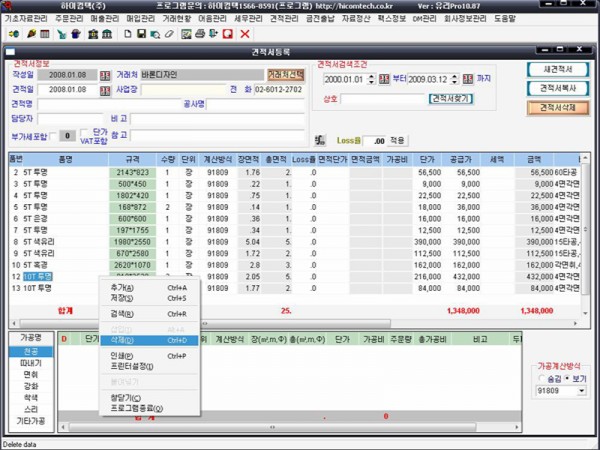Open the 91809 가공계산방식 dropdown

point(582,391)
